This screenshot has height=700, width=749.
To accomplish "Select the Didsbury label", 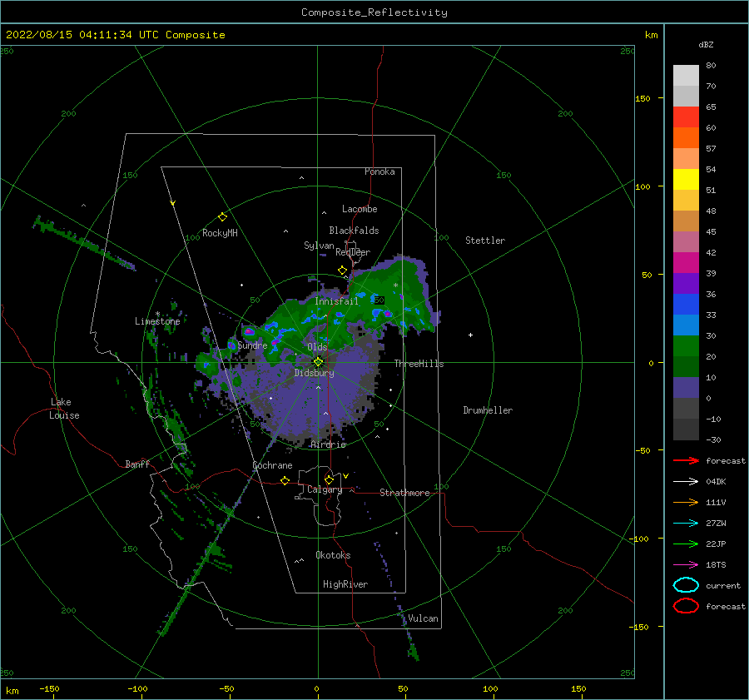I will (x=314, y=373).
